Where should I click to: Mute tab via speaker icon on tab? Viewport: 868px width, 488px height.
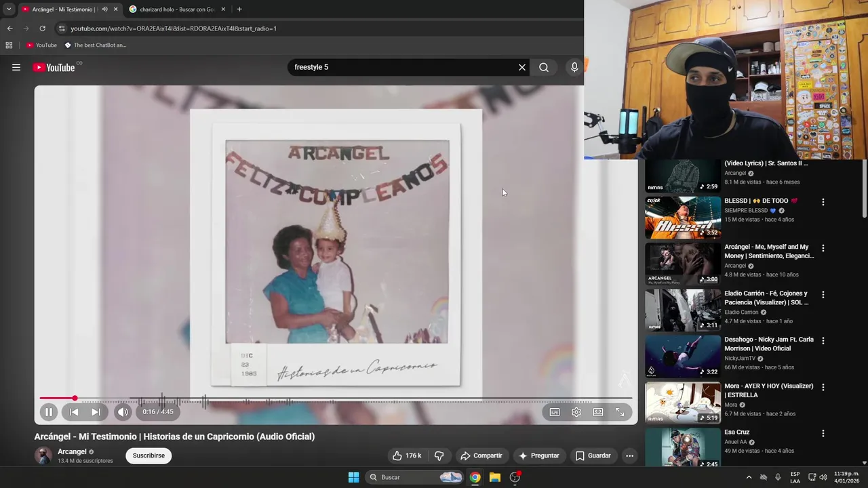coord(104,9)
